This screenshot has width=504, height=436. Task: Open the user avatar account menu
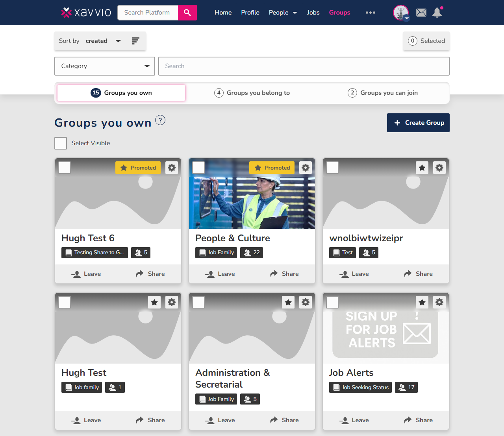point(401,13)
